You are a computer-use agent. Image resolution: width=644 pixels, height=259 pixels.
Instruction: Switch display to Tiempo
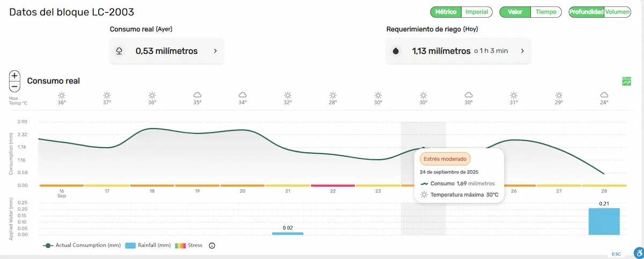(x=546, y=12)
